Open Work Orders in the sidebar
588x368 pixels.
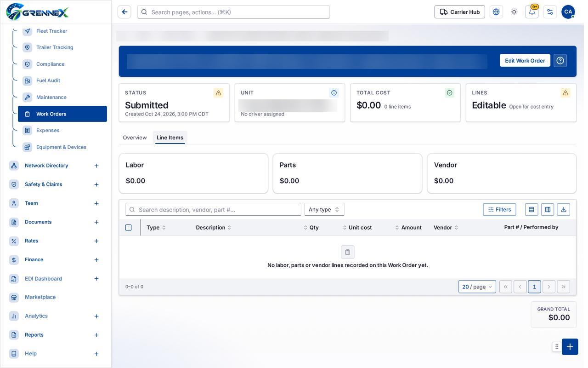(62, 114)
